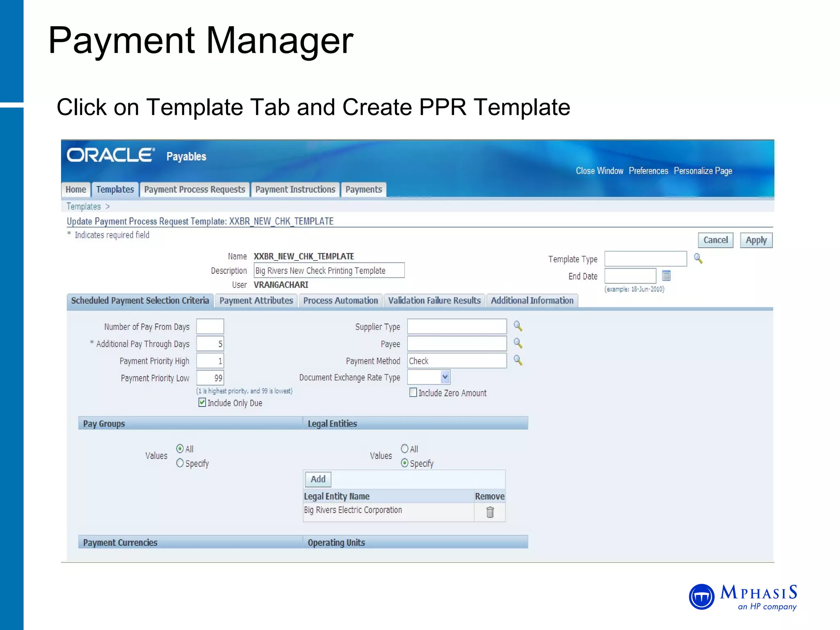840x630 pixels.
Task: Click the Apply button
Action: coord(756,240)
